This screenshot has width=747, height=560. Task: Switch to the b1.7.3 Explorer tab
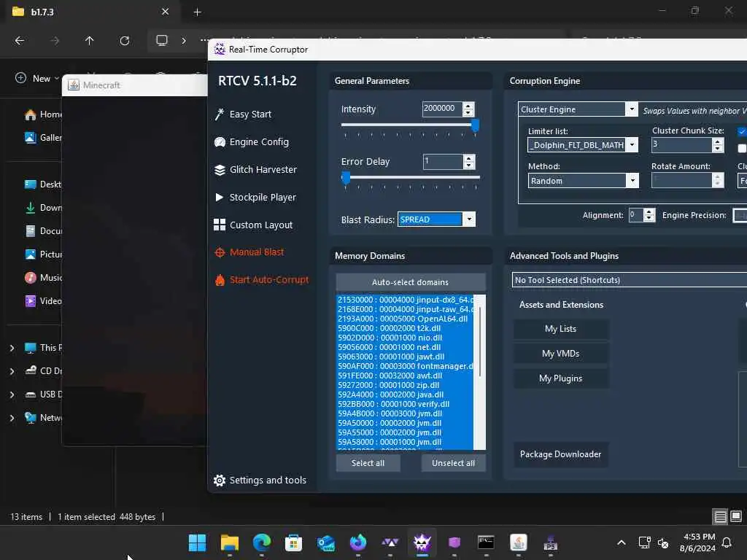coord(90,12)
